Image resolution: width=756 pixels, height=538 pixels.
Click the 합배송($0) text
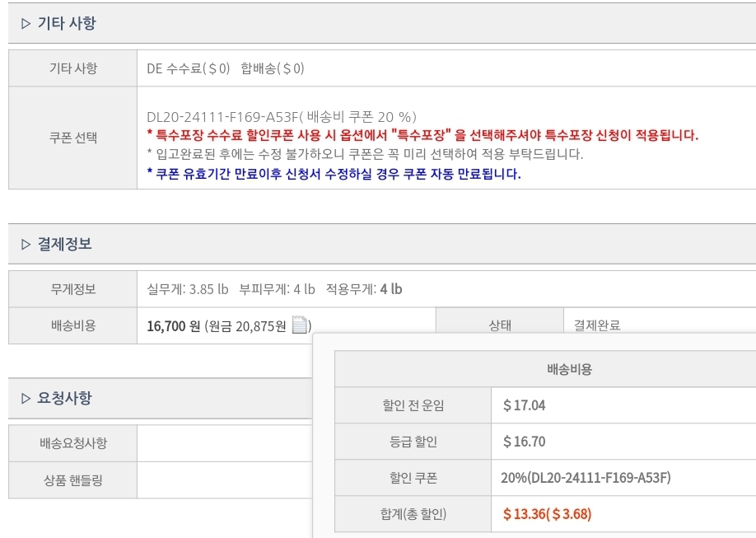(272, 68)
